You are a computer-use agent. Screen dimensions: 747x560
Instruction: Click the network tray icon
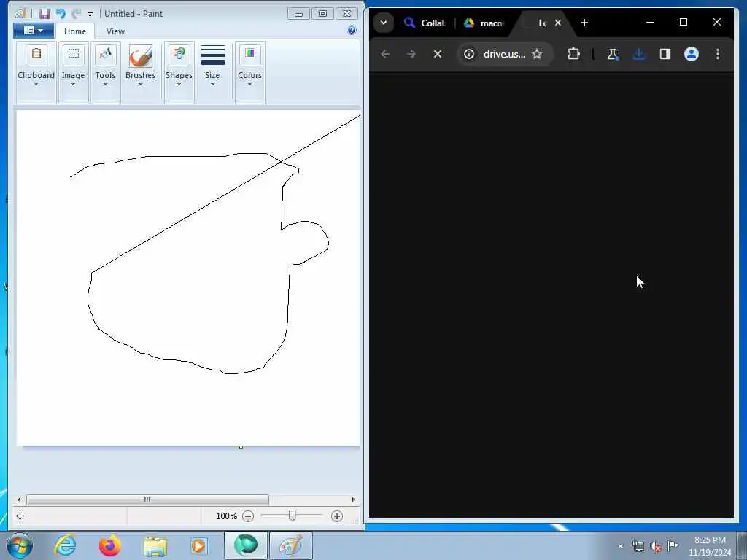coord(638,547)
